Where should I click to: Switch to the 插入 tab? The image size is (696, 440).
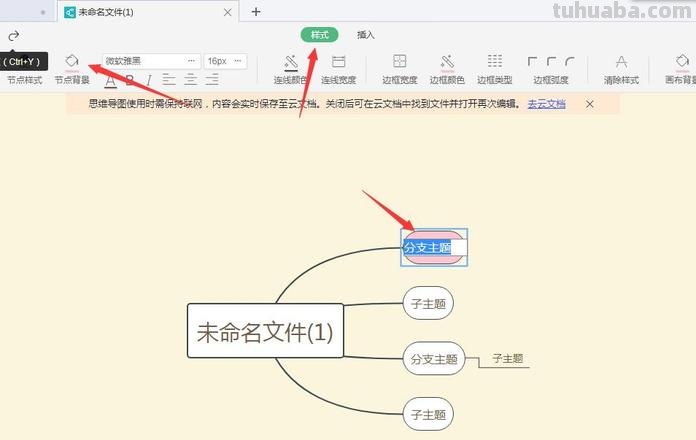click(366, 35)
